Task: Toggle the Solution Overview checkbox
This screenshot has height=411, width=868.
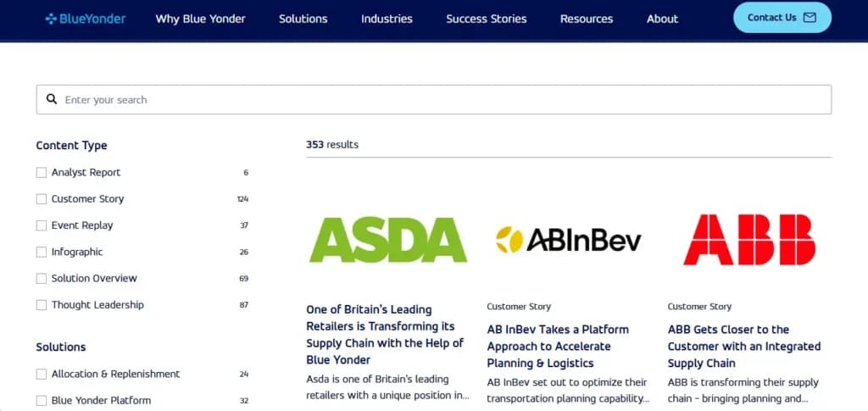Action: [42, 279]
